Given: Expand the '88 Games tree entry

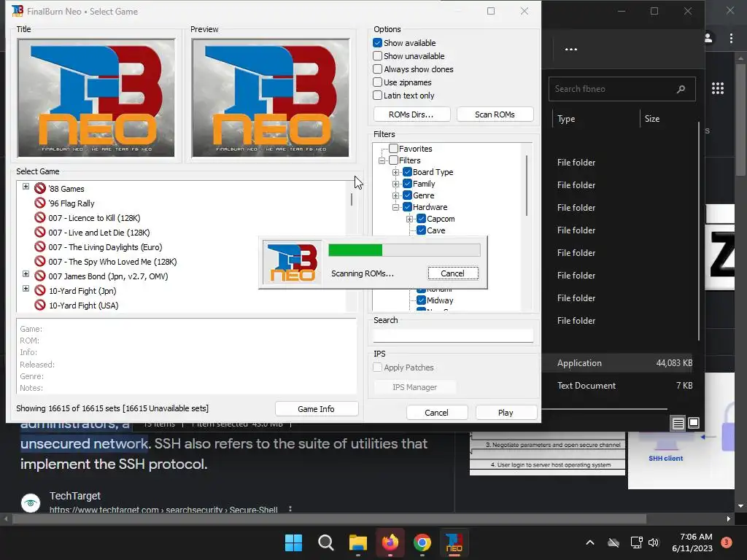Looking at the screenshot, I should [26, 186].
